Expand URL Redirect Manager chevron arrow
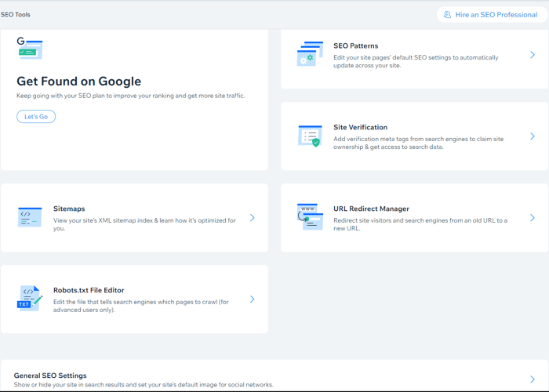Viewport: 549px width, 392px height. (533, 218)
